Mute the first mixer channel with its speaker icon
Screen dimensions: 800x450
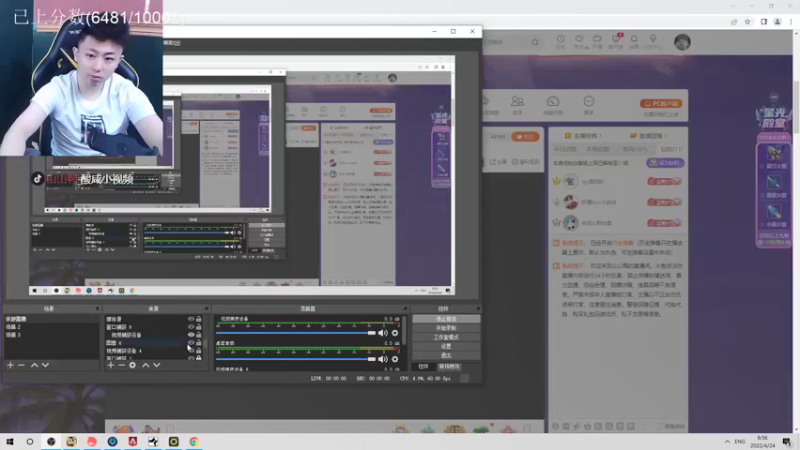(383, 333)
